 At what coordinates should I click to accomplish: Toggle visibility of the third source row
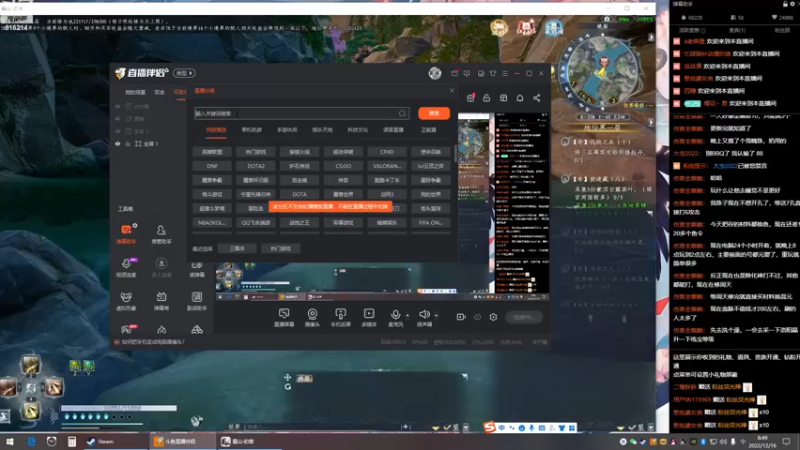[x=118, y=131]
